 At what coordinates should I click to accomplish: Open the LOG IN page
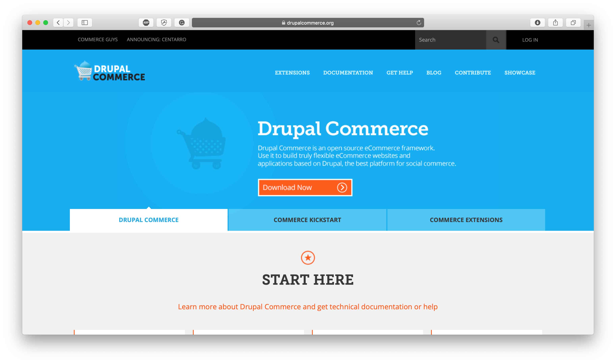(x=530, y=39)
